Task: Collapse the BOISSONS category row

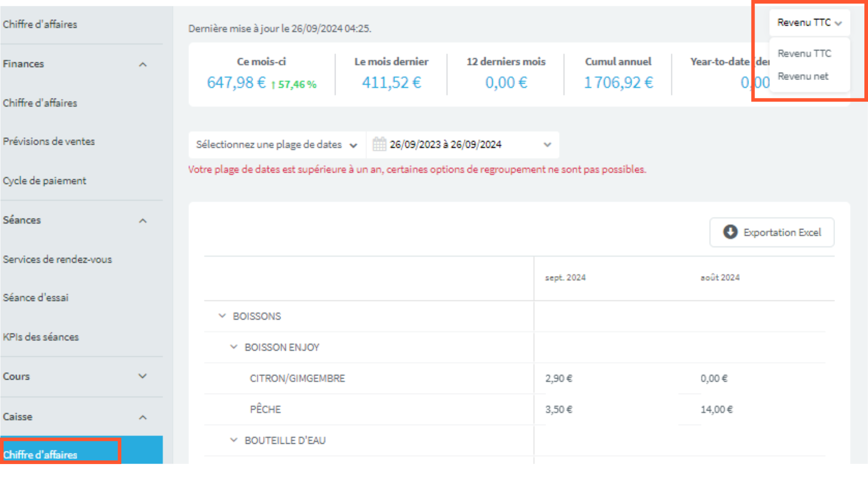Action: (x=222, y=316)
